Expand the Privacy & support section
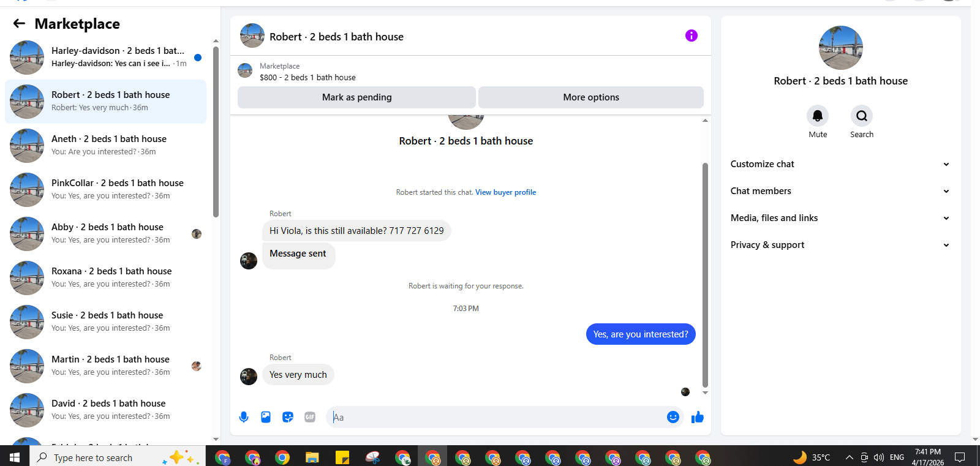Image resolution: width=980 pixels, height=466 pixels. point(840,245)
